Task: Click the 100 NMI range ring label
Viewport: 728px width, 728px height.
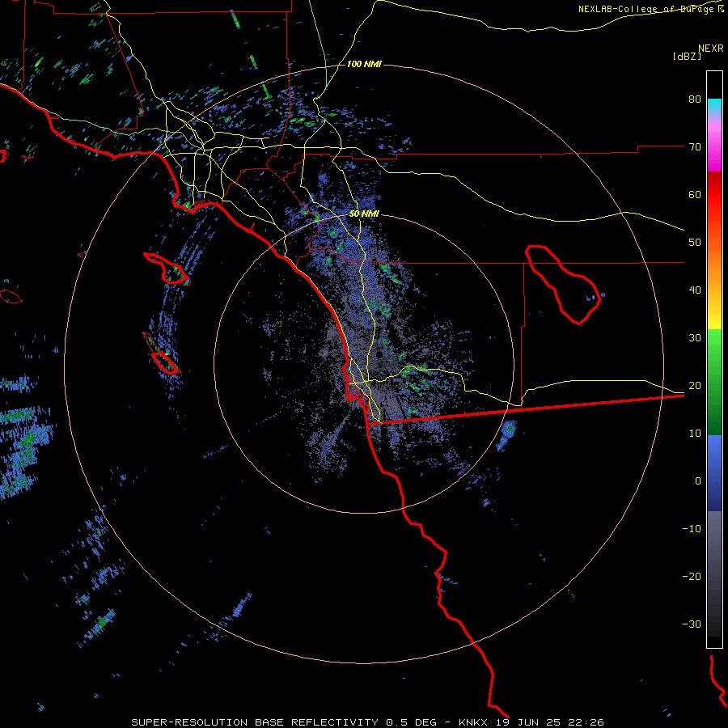Action: pyautogui.click(x=364, y=64)
